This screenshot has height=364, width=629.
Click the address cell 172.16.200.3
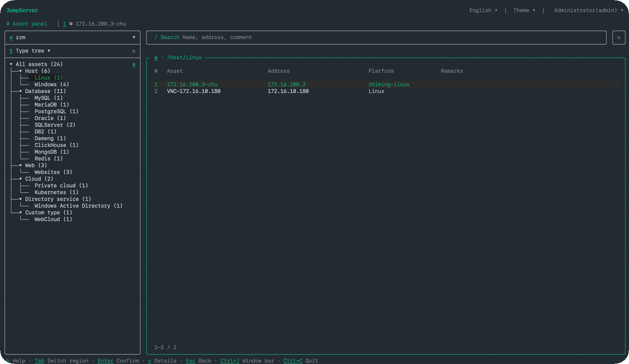tap(287, 85)
